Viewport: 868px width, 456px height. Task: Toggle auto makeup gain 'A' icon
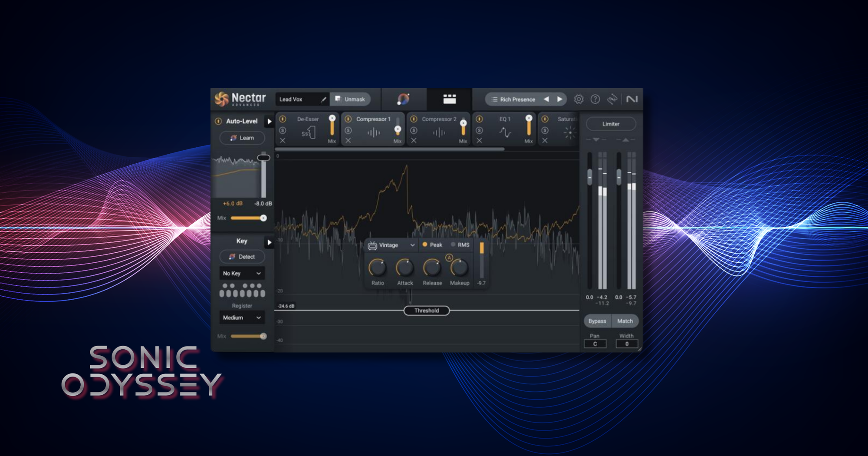point(449,258)
